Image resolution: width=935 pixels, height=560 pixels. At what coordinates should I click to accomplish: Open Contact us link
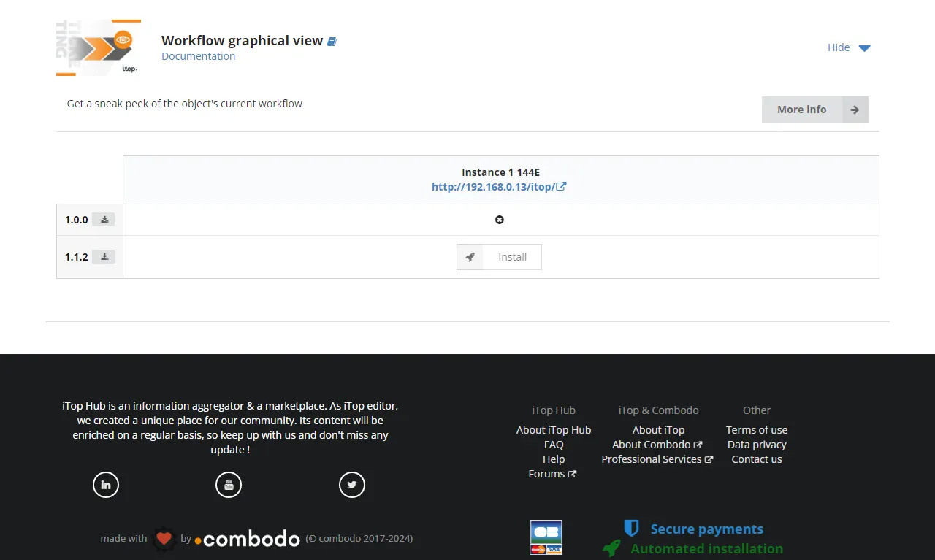[757, 459]
